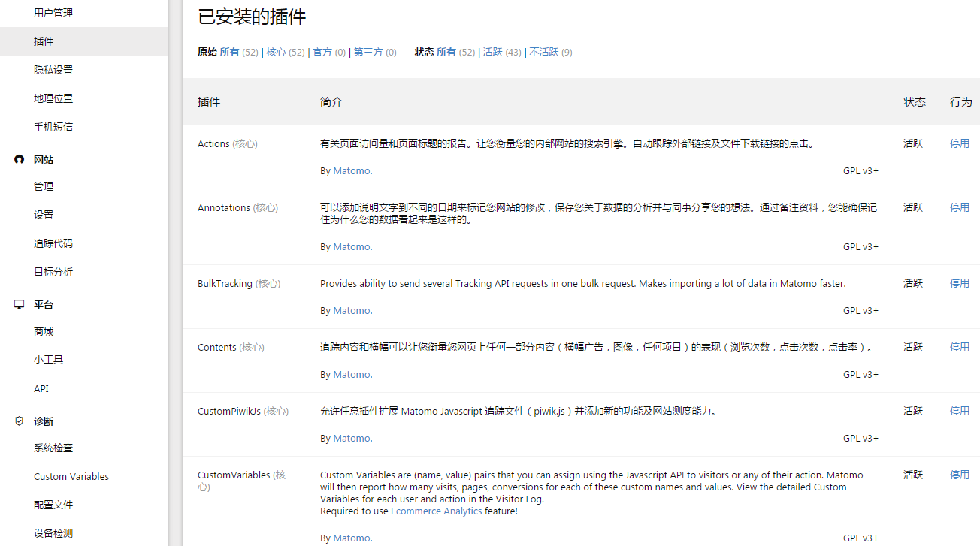Click the Actions plugin name
Image resolution: width=980 pixels, height=546 pixels.
[213, 143]
